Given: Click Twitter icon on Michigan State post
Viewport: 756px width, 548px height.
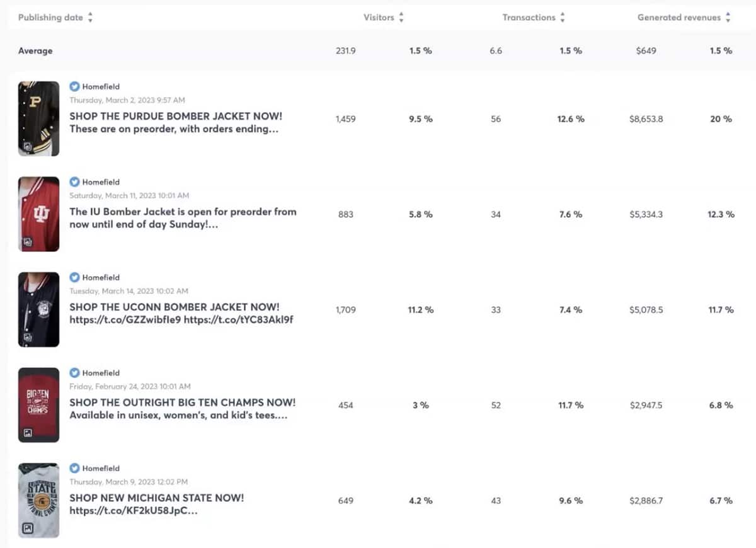Looking at the screenshot, I should point(74,468).
